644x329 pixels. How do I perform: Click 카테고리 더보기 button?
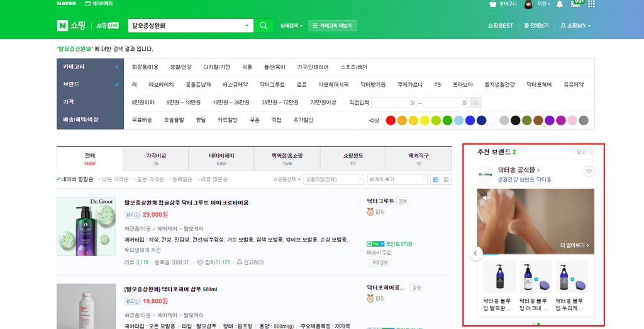(332, 25)
